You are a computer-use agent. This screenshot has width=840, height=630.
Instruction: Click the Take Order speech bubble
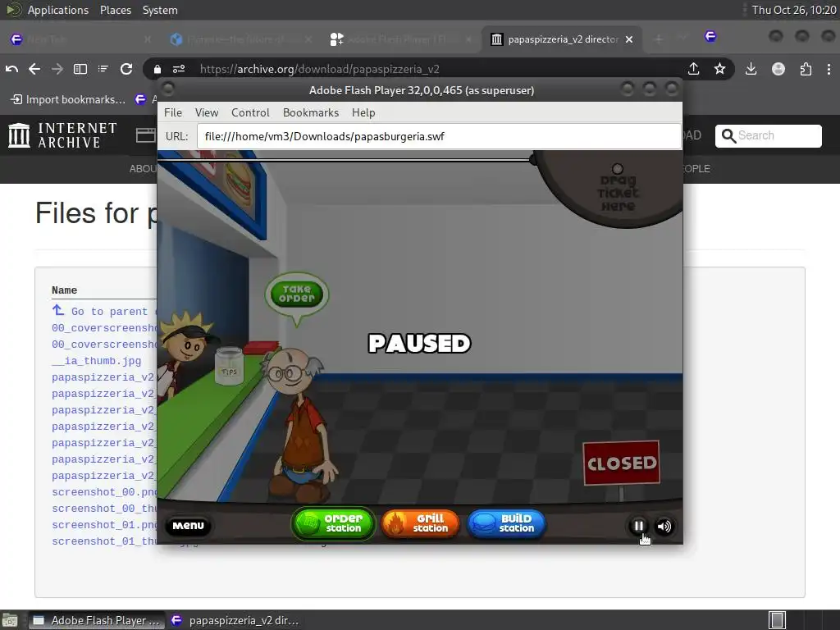tap(297, 294)
